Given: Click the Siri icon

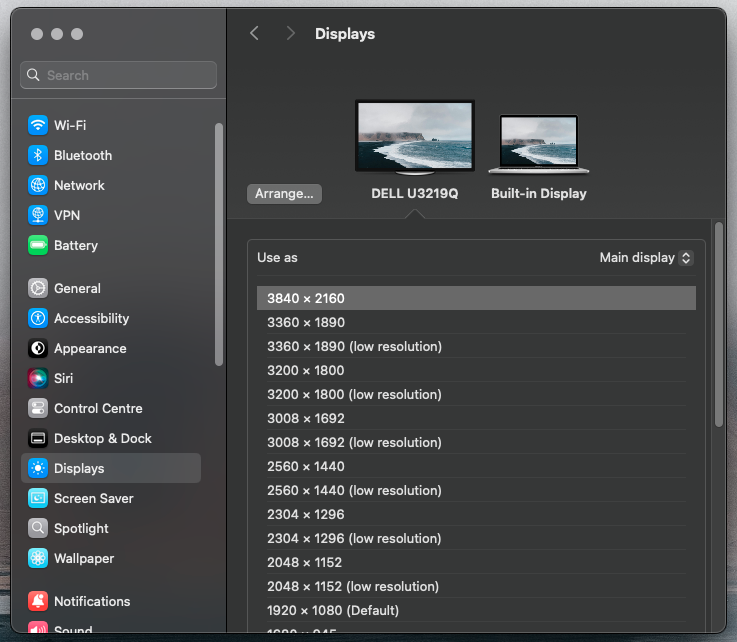Looking at the screenshot, I should pos(38,378).
